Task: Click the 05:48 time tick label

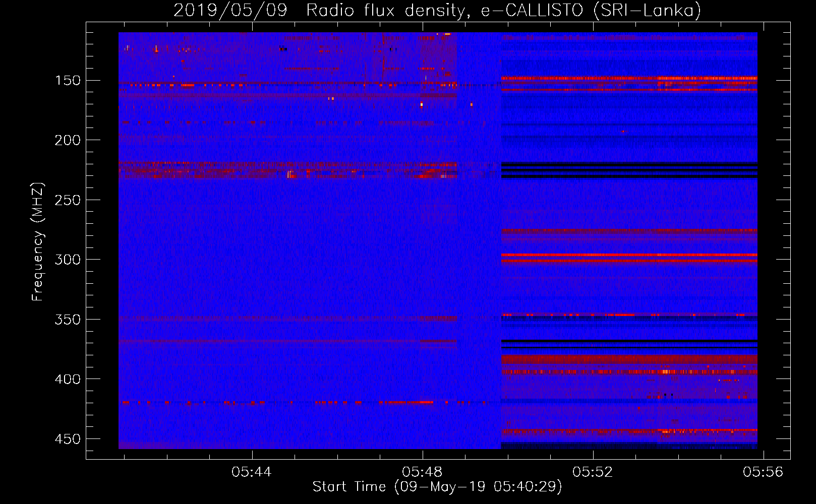Action: [x=422, y=472]
